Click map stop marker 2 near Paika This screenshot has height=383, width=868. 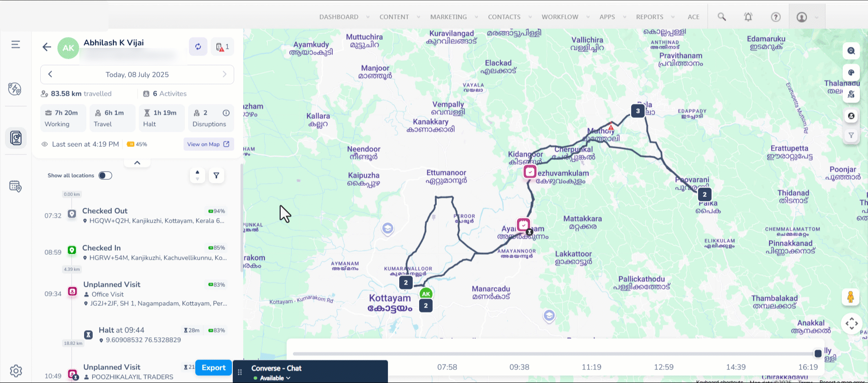pos(705,195)
